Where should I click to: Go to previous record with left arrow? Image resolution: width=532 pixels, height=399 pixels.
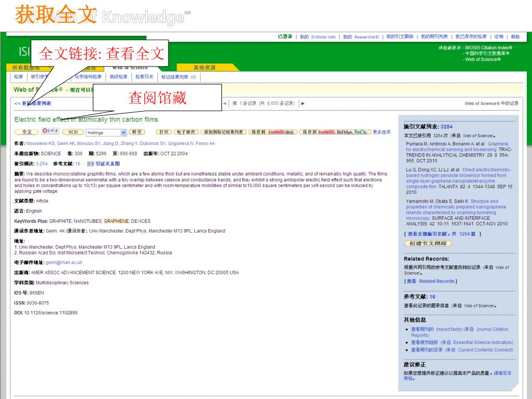(224, 103)
